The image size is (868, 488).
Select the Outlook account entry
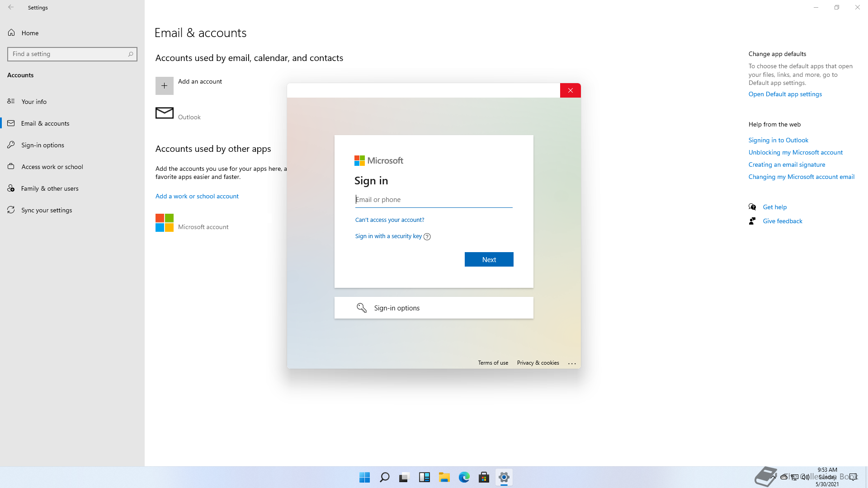(x=189, y=117)
